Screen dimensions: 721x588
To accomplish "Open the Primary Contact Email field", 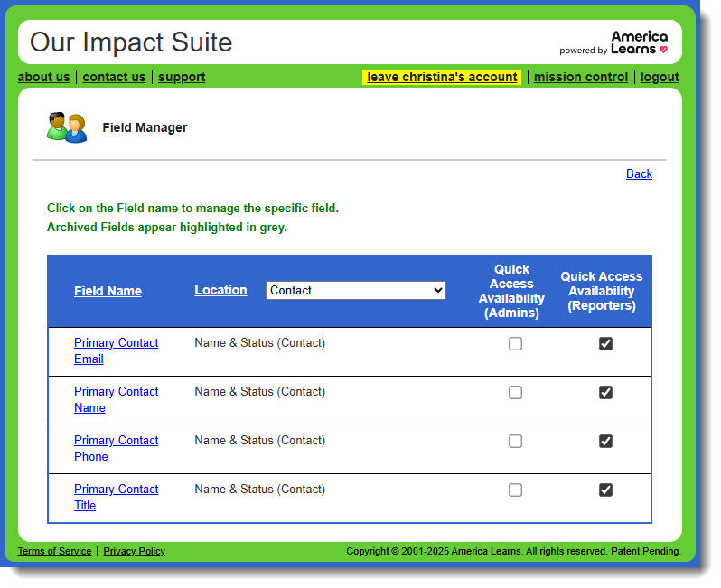I will 116,350.
